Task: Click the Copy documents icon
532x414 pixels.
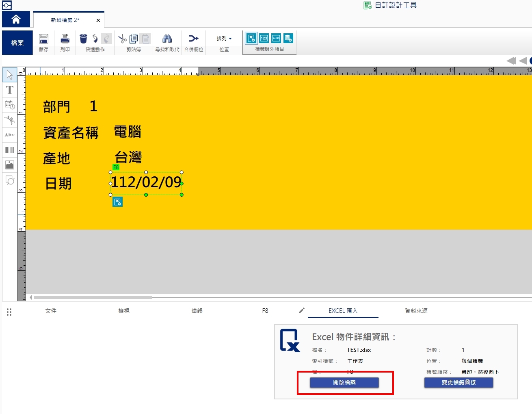Action: point(134,39)
